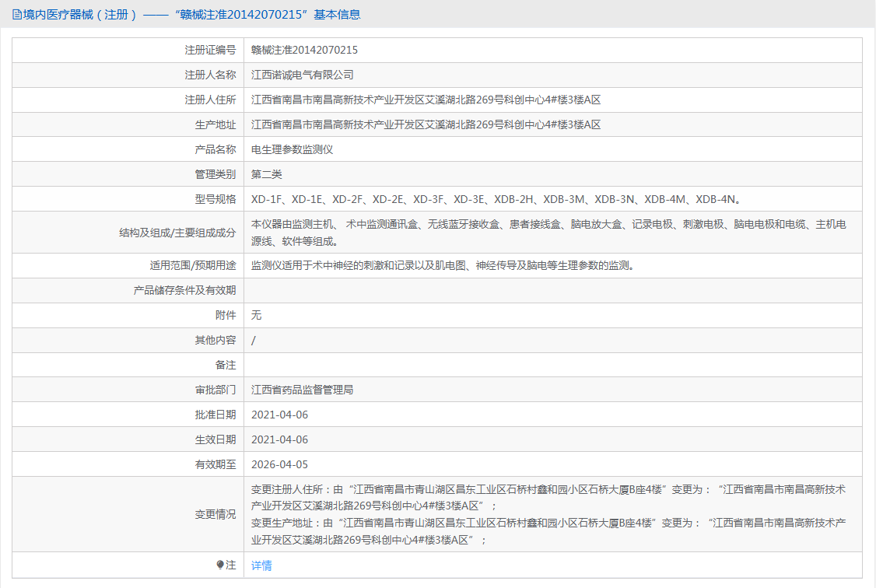Image resolution: width=876 pixels, height=588 pixels.
Task: Select the company name 江西诺诚电气有限公司
Action: point(302,75)
